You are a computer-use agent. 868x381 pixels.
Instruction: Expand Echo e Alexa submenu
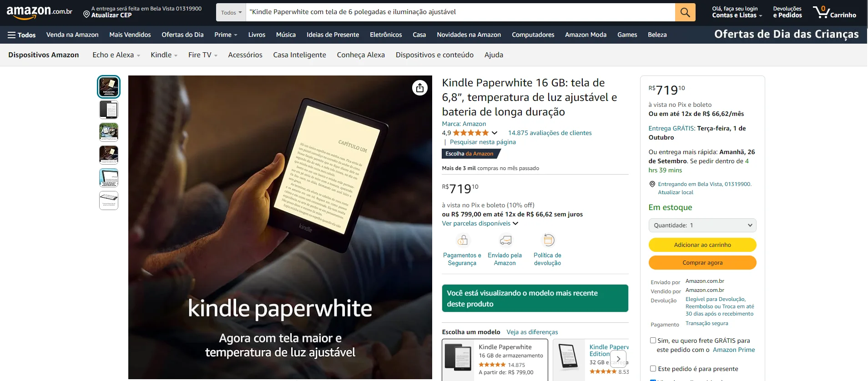tap(116, 55)
